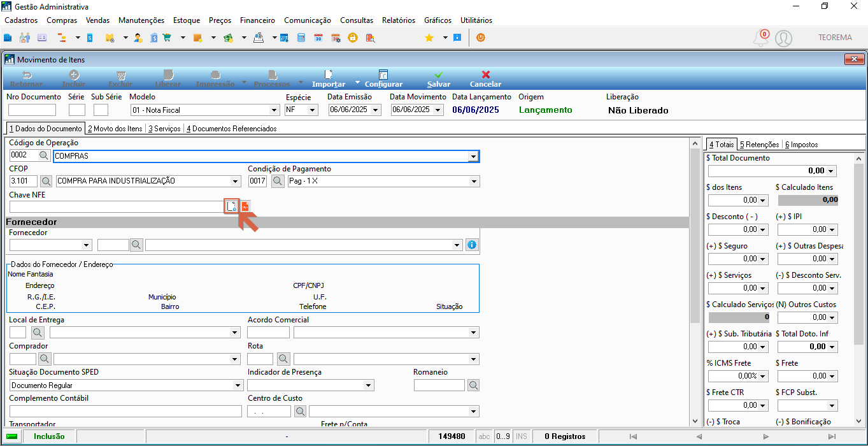868x446 pixels.
Task: Open the blue S document toolbar icon
Action: 90,38
